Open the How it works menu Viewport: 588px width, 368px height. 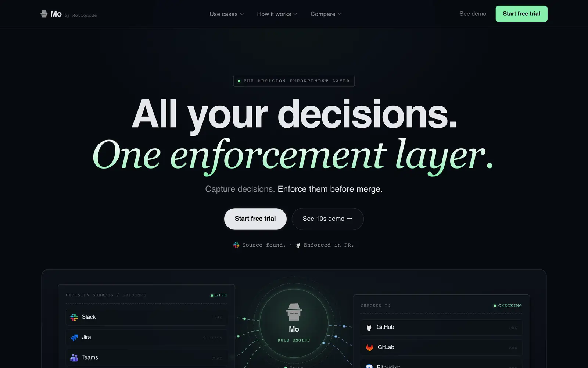pyautogui.click(x=277, y=14)
